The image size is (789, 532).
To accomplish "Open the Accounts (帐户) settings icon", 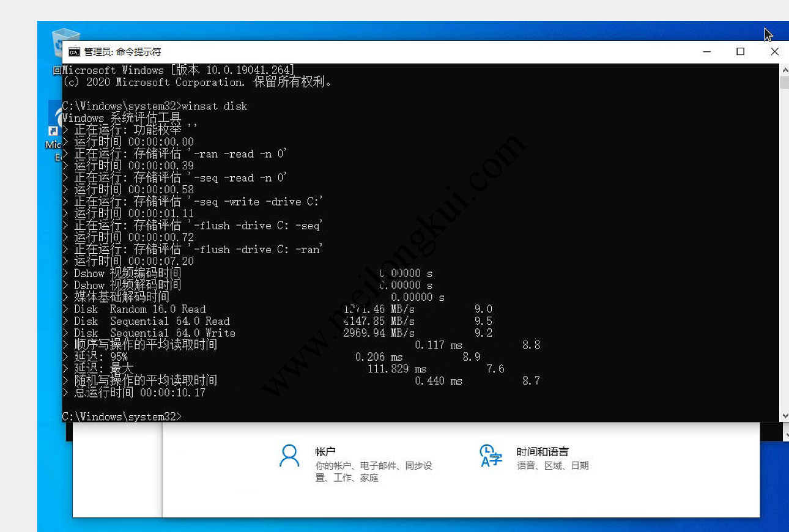I will [x=289, y=456].
